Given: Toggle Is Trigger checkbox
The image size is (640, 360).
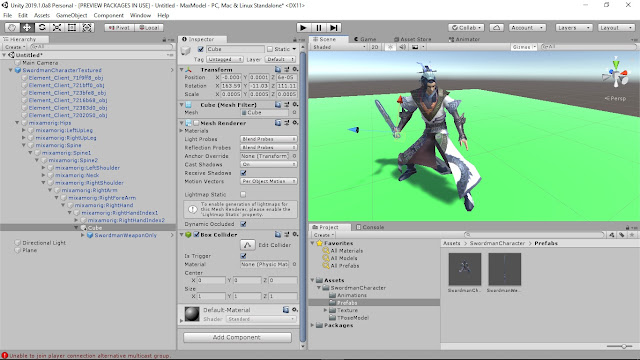Looking at the screenshot, I should pos(244,256).
